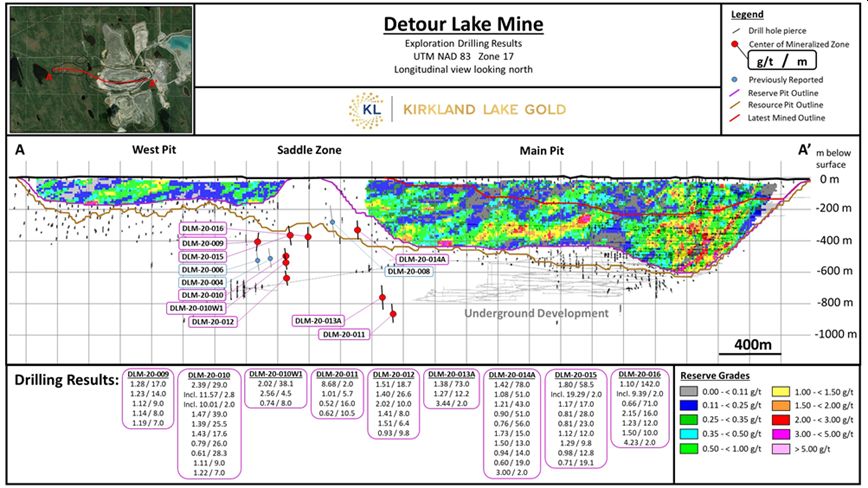The image size is (868, 488).
Task: Click the 'Incl. 11.57 / 2.8' result value
Action: click(209, 394)
